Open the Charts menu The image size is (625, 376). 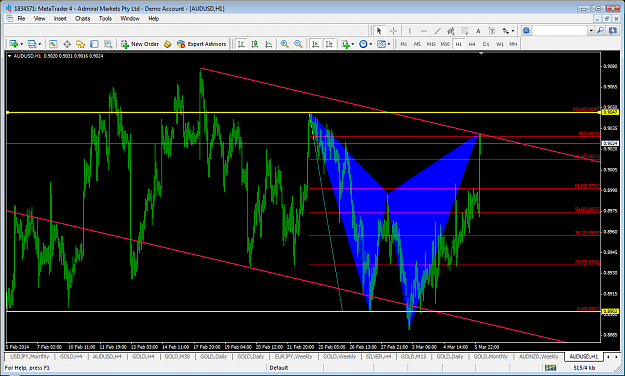[x=83, y=18]
